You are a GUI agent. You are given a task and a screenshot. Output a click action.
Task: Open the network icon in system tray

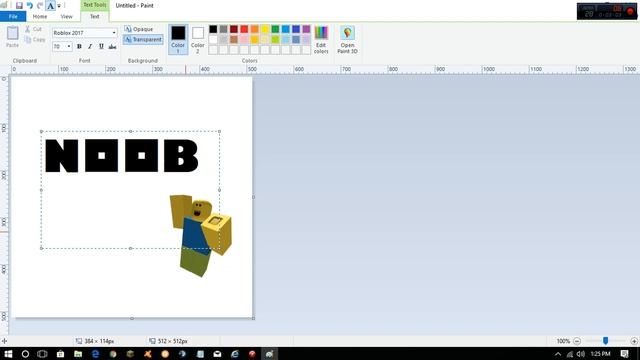pyautogui.click(x=570, y=354)
